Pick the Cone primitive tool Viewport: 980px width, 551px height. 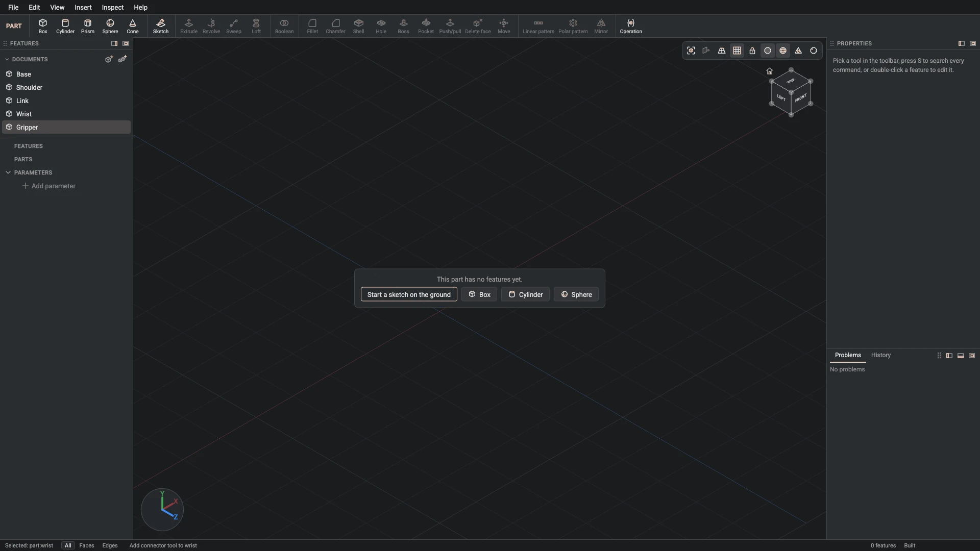point(133,26)
